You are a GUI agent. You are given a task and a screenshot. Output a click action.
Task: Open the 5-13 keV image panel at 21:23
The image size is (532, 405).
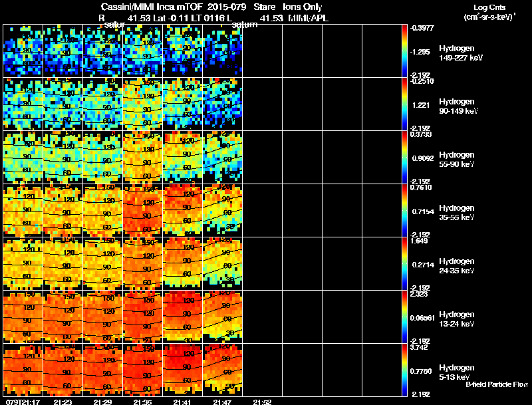click(x=63, y=370)
